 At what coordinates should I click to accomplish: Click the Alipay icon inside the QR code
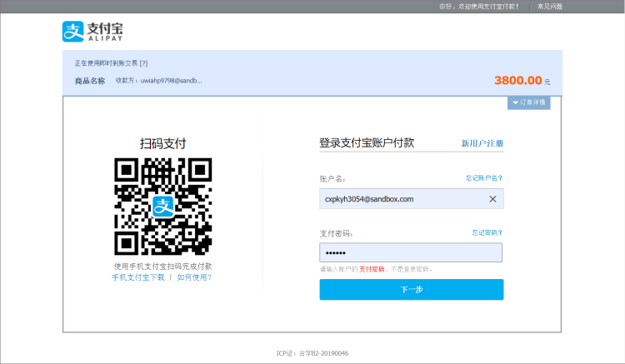(163, 207)
